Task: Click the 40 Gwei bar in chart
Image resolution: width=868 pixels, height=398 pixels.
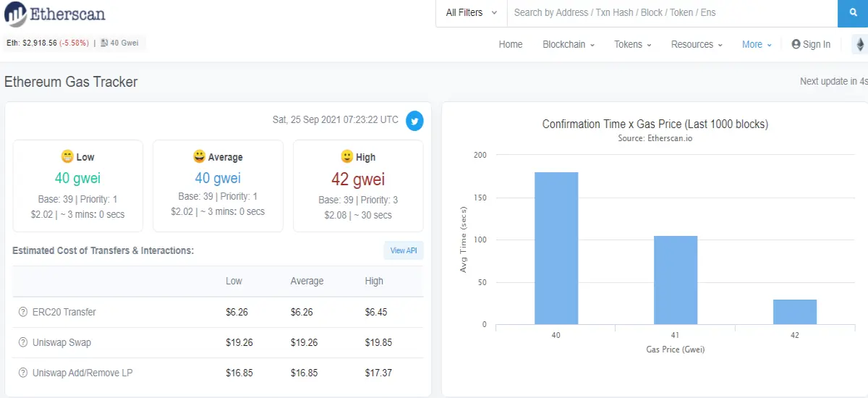Action: (556, 248)
